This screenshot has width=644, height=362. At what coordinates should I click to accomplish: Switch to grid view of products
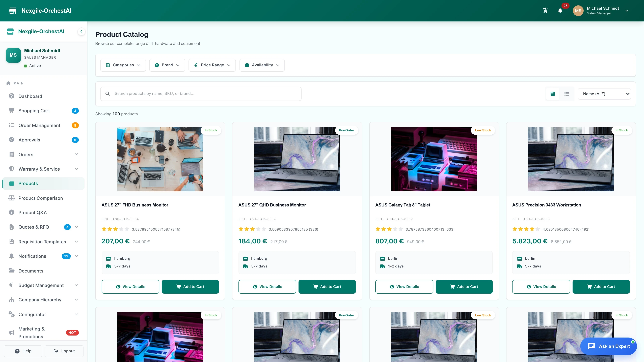(x=553, y=94)
